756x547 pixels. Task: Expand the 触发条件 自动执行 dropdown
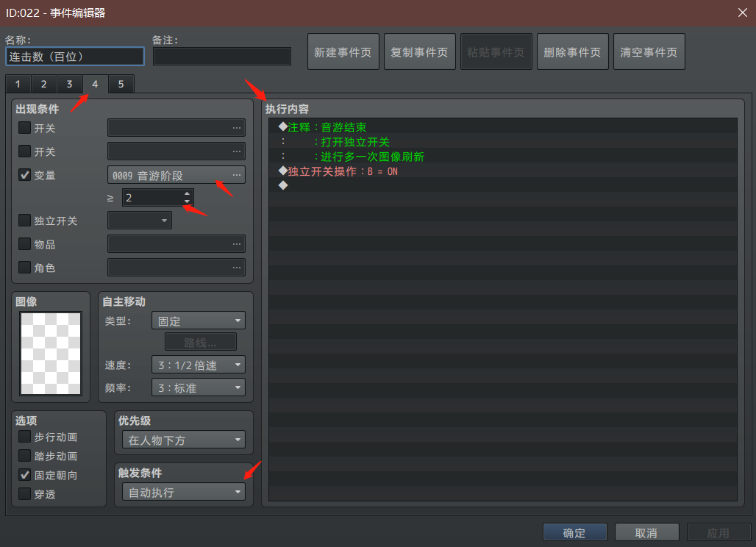coord(184,492)
